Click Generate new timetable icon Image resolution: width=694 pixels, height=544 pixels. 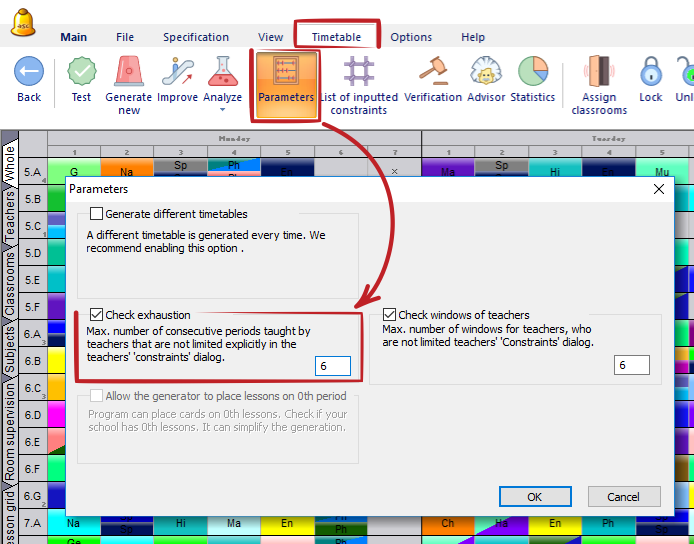pos(129,72)
